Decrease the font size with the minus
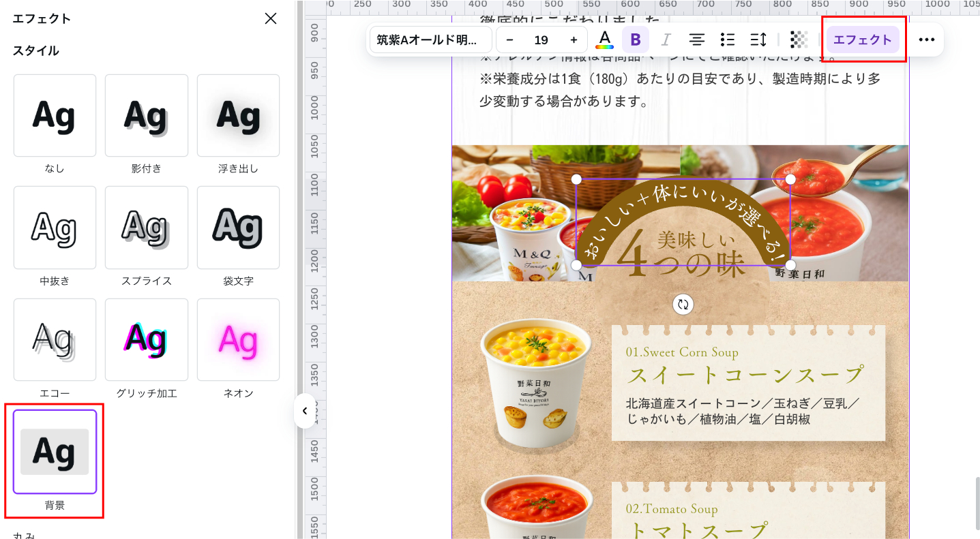The width and height of the screenshot is (980, 539). coord(509,40)
